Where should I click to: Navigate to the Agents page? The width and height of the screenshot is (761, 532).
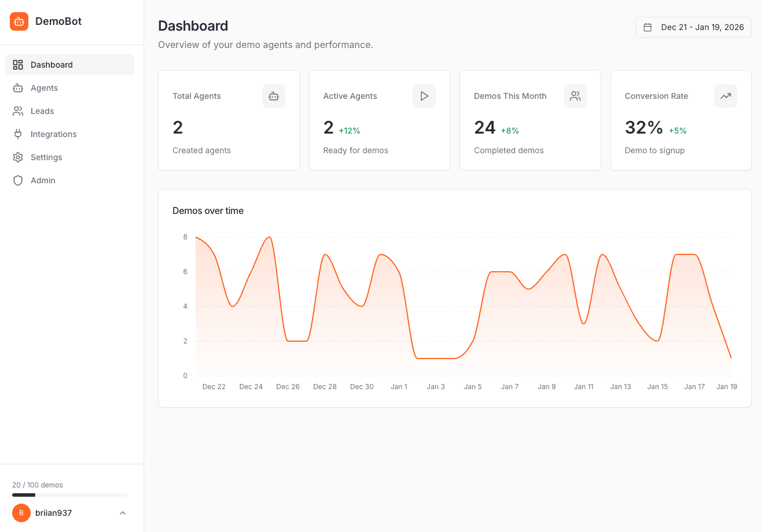coord(44,87)
